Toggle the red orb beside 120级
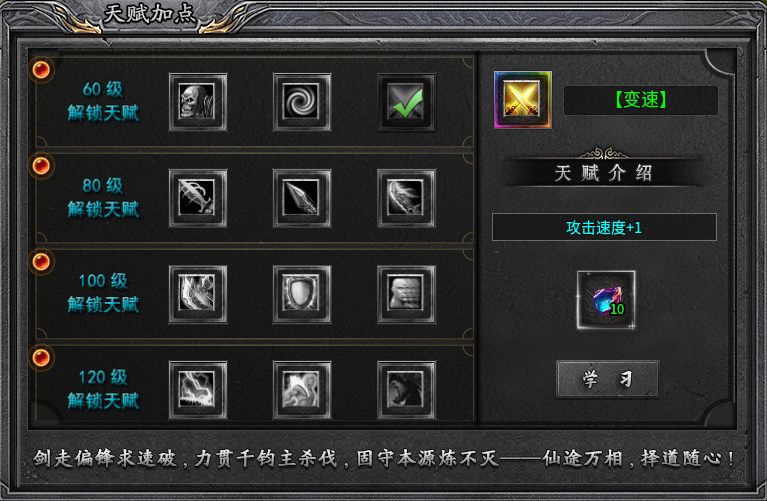The width and height of the screenshot is (767, 501). [41, 357]
